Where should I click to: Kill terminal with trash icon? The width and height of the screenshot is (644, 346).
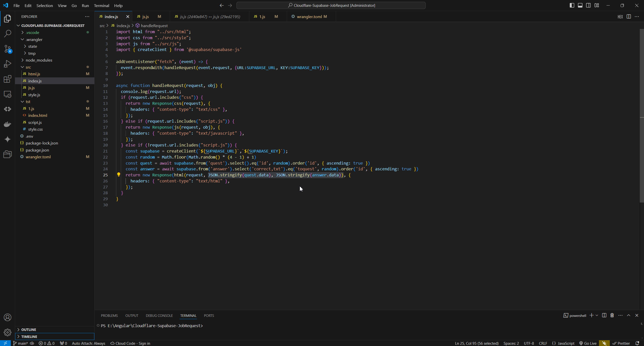coord(612,315)
